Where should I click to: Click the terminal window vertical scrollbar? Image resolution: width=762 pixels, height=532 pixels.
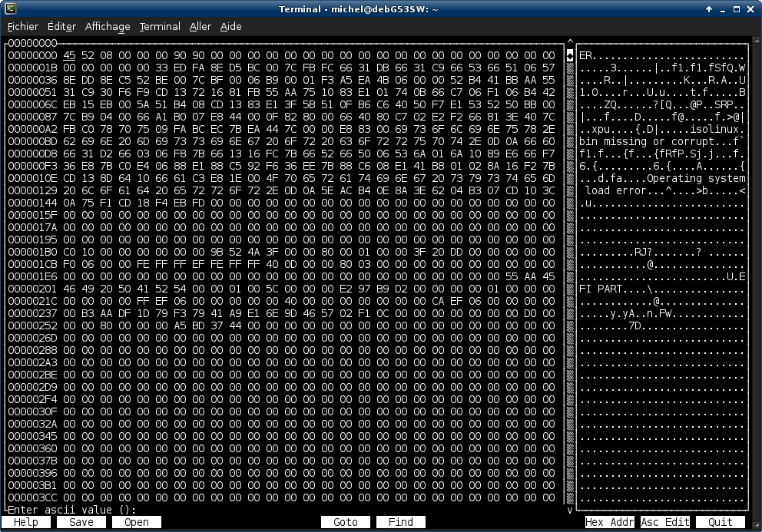coord(757,282)
